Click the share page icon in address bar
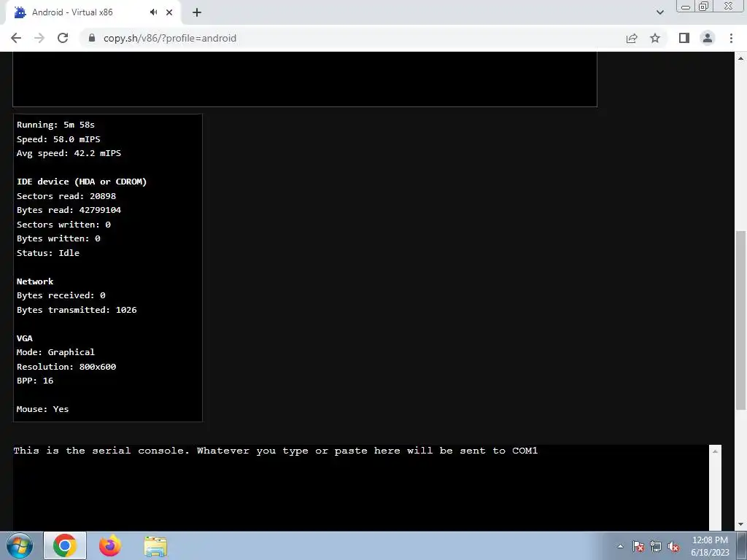 pos(632,38)
